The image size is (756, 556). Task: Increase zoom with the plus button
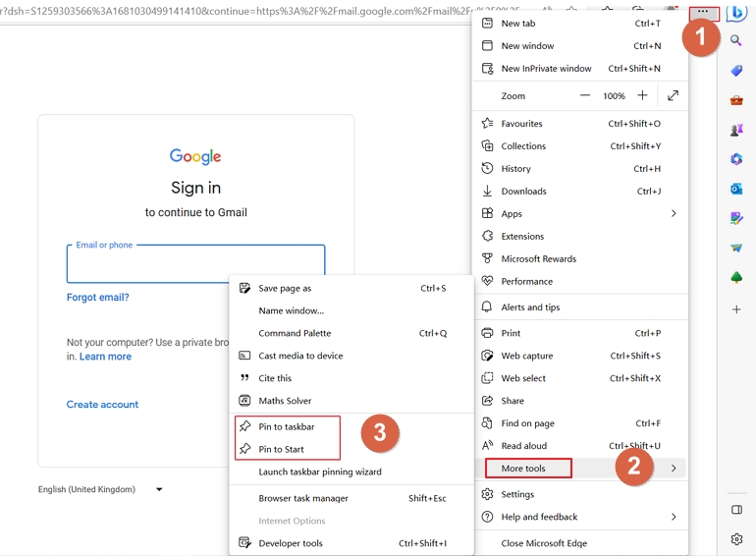tap(642, 95)
